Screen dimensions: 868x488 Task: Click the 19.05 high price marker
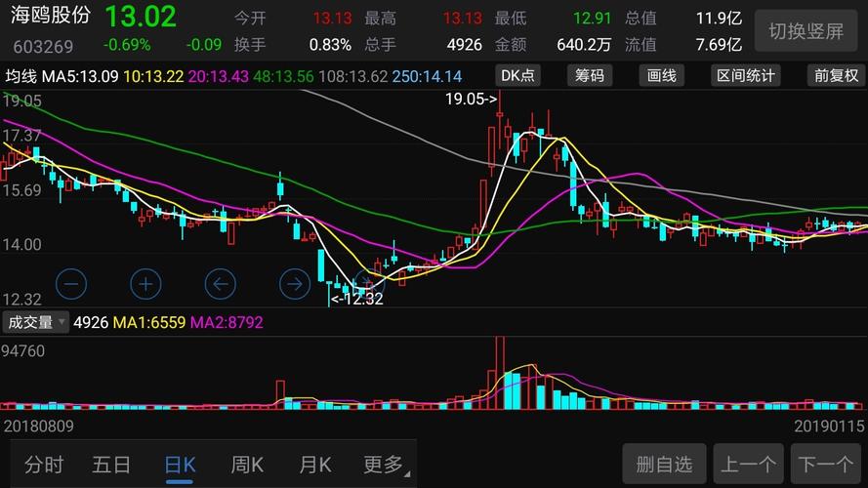tap(471, 99)
